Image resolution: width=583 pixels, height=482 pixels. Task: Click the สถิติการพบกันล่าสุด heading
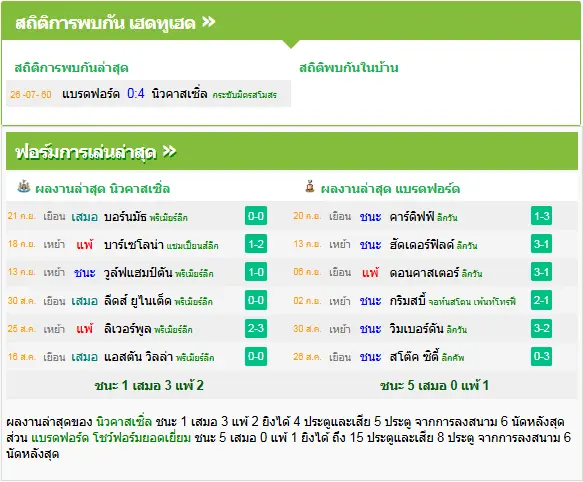click(x=71, y=68)
